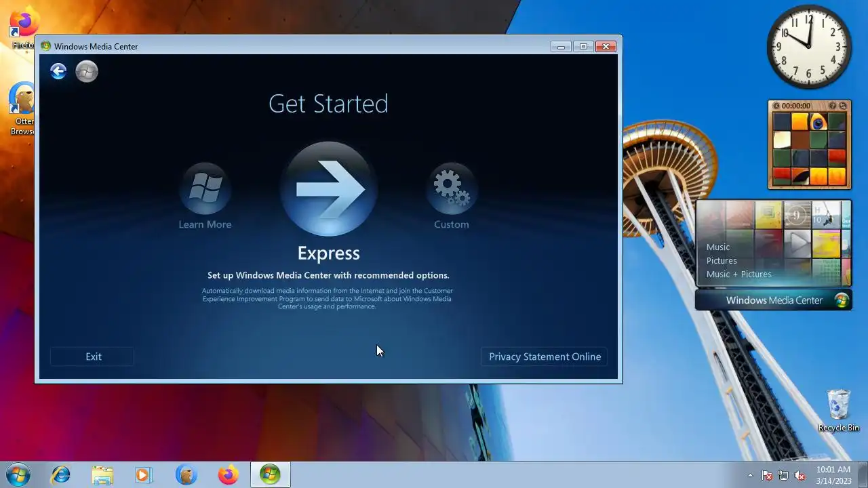
Task: Click the Windows Media Center title bar icon
Action: pyautogui.click(x=45, y=46)
